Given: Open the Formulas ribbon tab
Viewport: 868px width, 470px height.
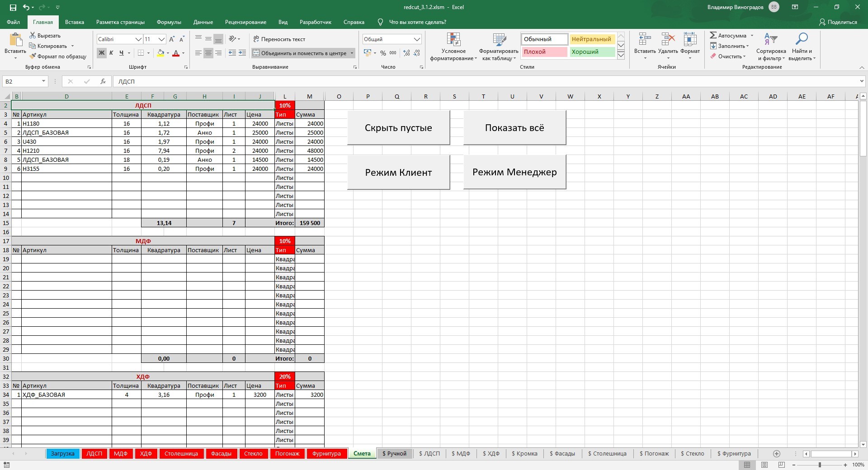Looking at the screenshot, I should (169, 22).
